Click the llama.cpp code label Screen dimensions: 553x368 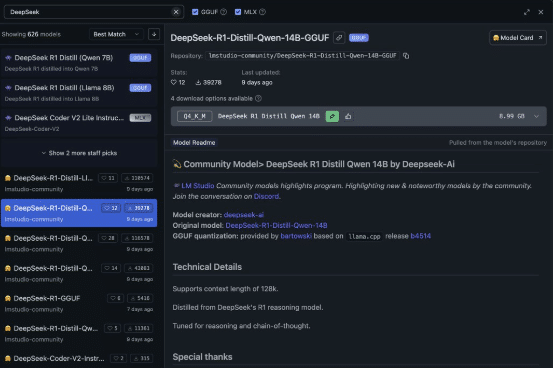[x=364, y=236]
